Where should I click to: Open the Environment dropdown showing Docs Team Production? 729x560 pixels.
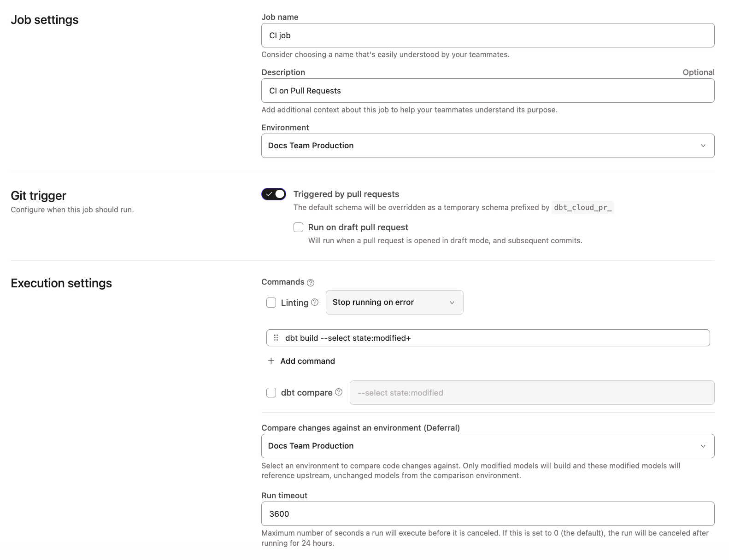tap(488, 146)
